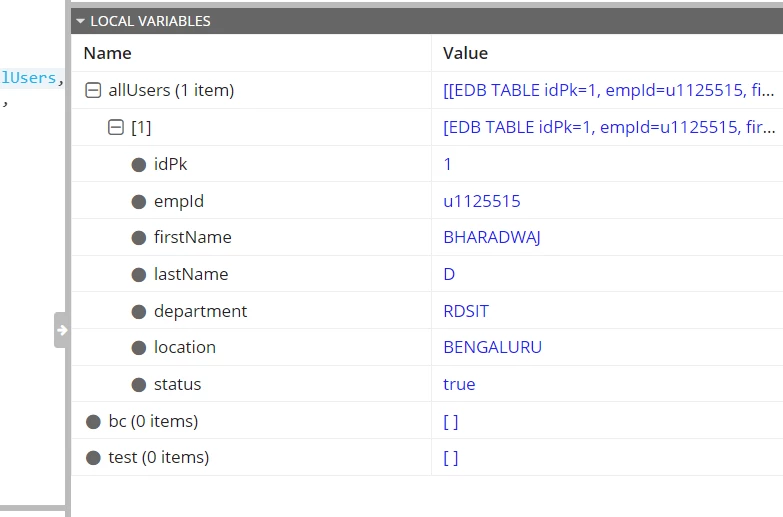Click the status value true
This screenshot has height=517, width=783.
pos(459,384)
